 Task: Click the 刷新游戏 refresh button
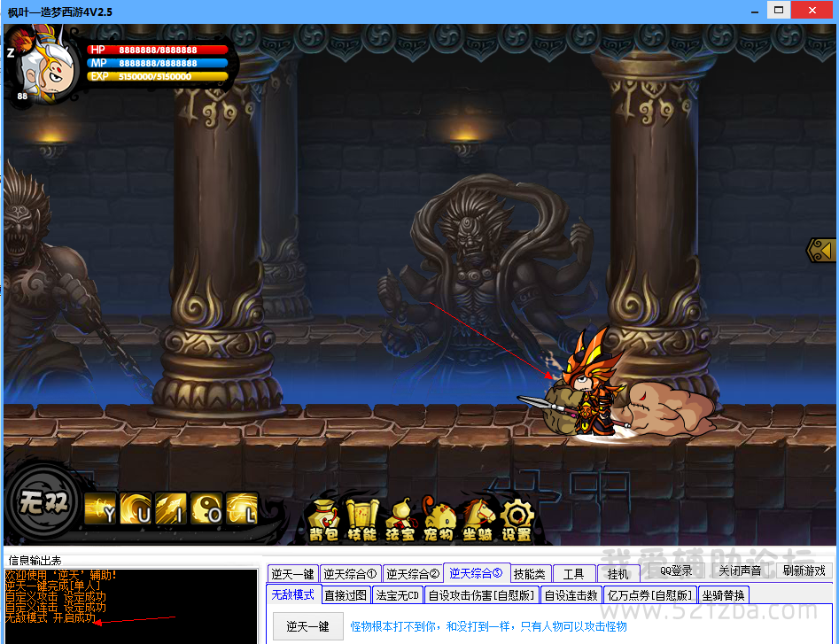tap(804, 570)
